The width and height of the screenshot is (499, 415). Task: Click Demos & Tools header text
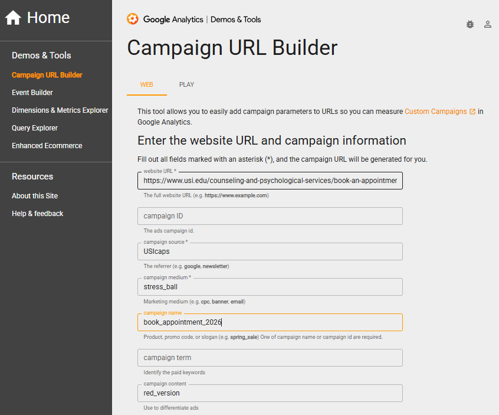pos(236,20)
